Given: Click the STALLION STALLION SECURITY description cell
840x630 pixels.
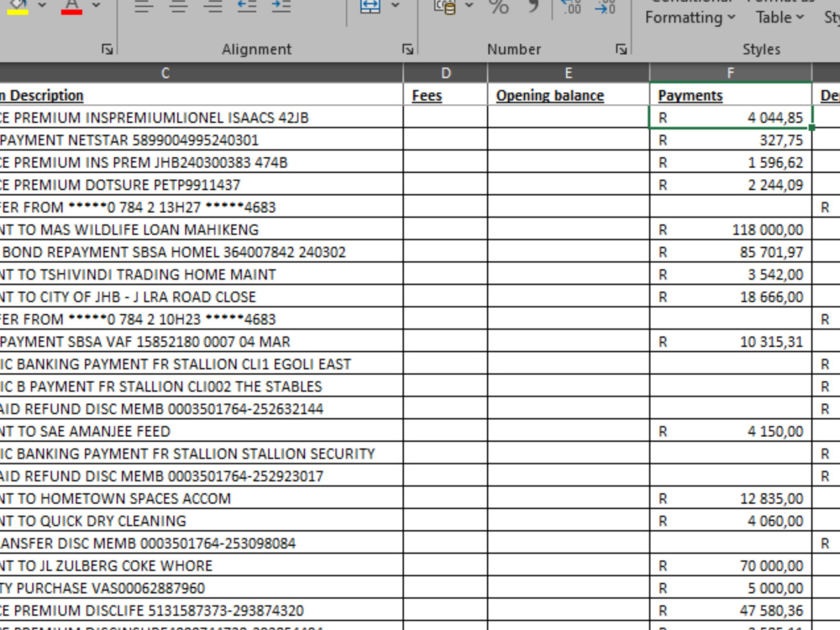Looking at the screenshot, I should (201, 454).
